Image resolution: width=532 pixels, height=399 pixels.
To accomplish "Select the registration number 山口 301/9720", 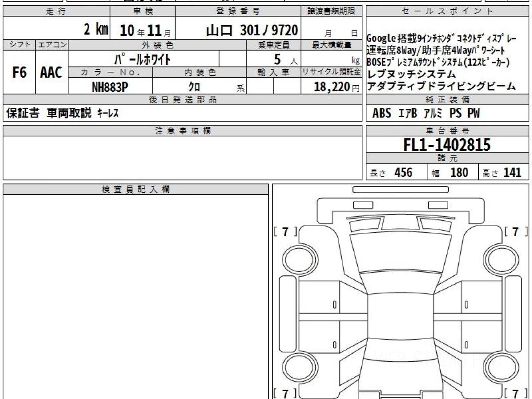I will pyautogui.click(x=252, y=30).
